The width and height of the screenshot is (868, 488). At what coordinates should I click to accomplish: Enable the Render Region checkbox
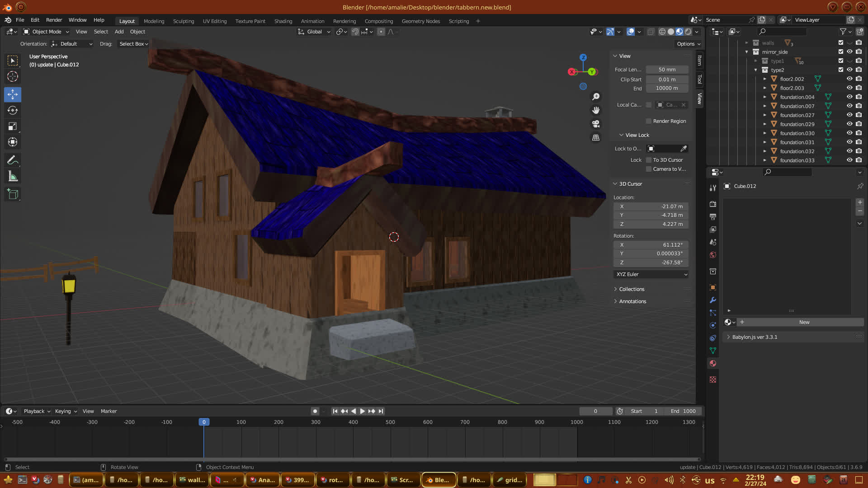click(x=649, y=121)
